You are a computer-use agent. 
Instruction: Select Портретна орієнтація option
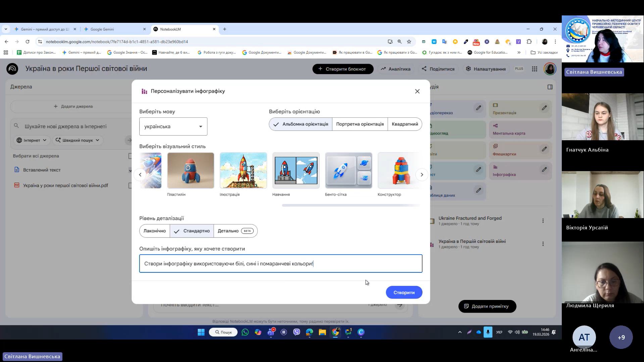coord(360,124)
